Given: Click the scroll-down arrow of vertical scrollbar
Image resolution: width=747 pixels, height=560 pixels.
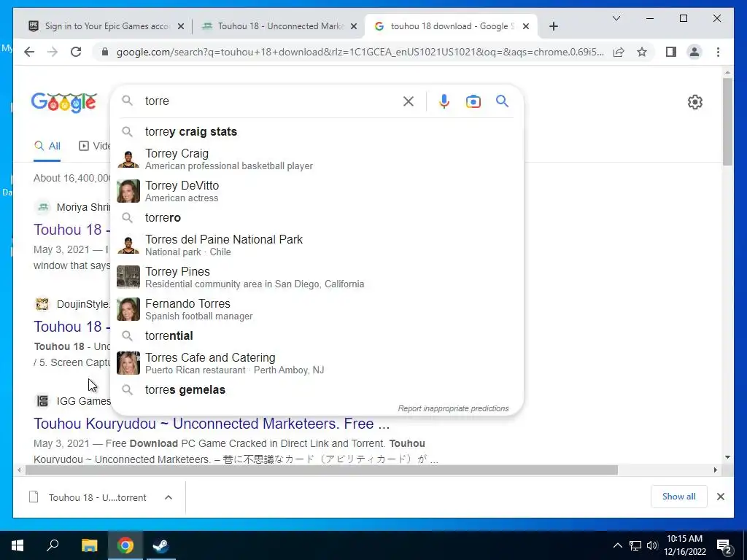Looking at the screenshot, I should click(x=727, y=457).
